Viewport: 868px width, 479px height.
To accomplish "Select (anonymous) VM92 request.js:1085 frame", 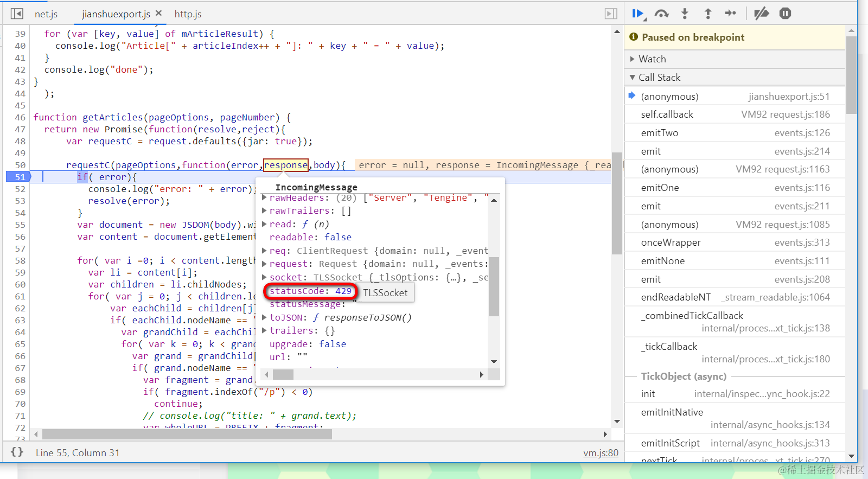I will point(735,225).
